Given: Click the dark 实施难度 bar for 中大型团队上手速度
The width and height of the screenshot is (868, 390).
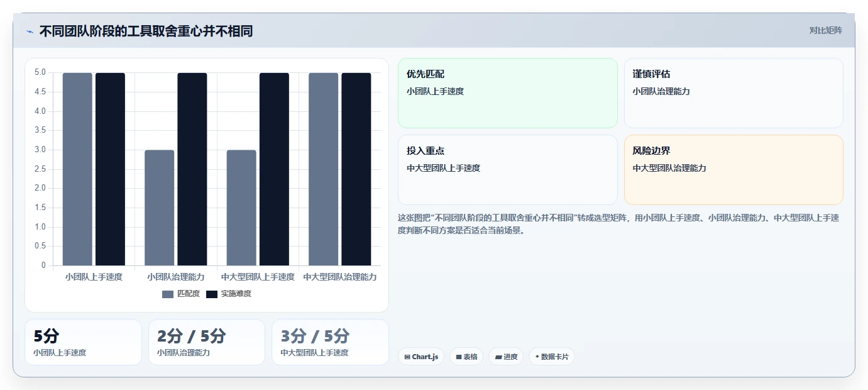Looking at the screenshot, I should coord(274,169).
